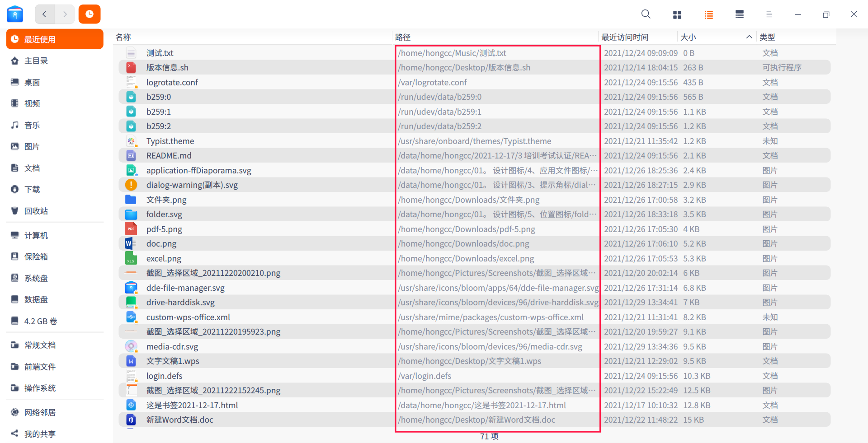The image size is (868, 443).
Task: Click the search magnifier icon
Action: pyautogui.click(x=646, y=14)
